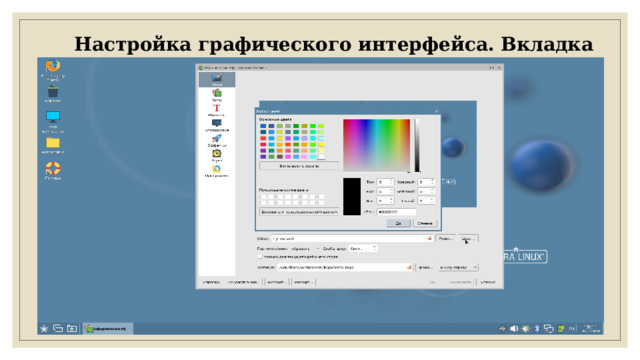This screenshot has height=360, width=640.
Task: Click the Bluetooth tray icon
Action: pyautogui.click(x=537, y=329)
